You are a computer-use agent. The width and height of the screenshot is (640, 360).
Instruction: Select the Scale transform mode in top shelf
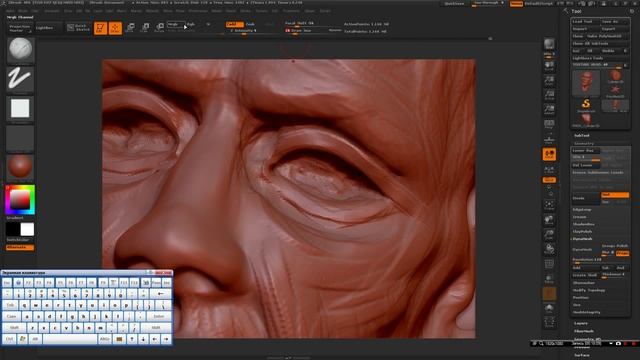(x=145, y=28)
